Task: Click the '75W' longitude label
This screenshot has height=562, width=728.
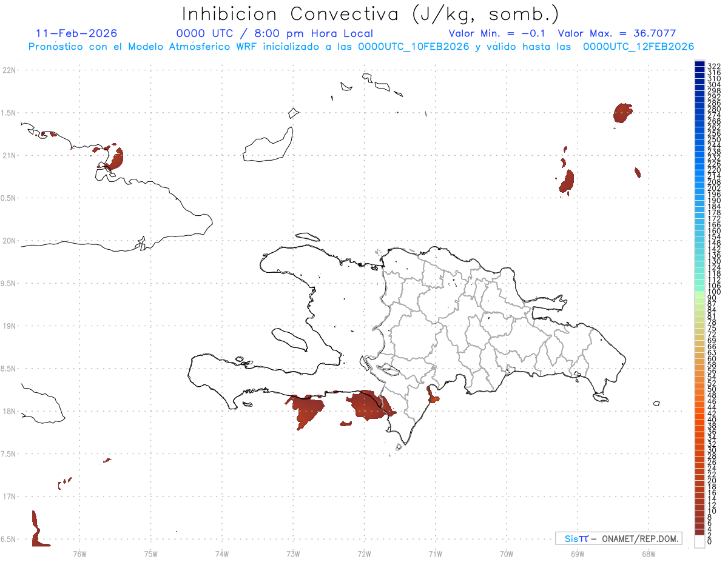Action: point(150,554)
